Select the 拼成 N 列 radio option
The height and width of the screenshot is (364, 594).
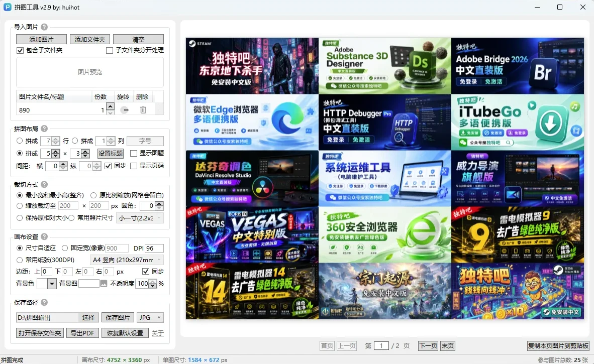(75, 141)
